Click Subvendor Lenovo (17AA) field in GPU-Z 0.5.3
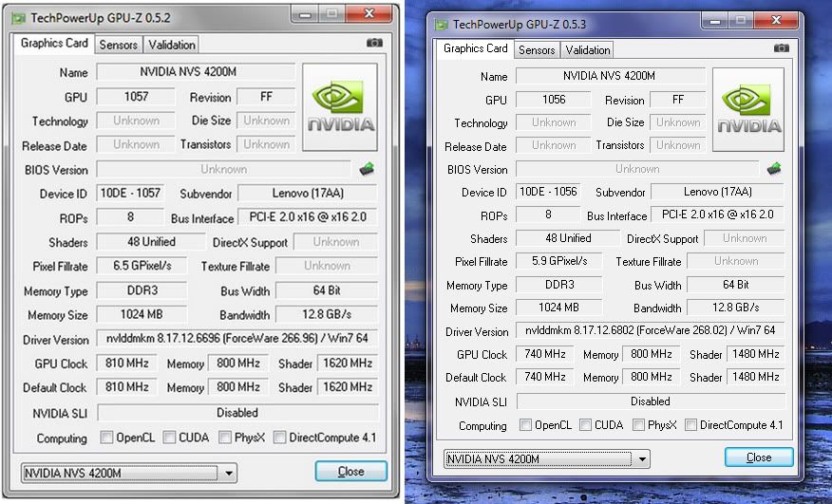This screenshot has height=504, width=832. (717, 192)
